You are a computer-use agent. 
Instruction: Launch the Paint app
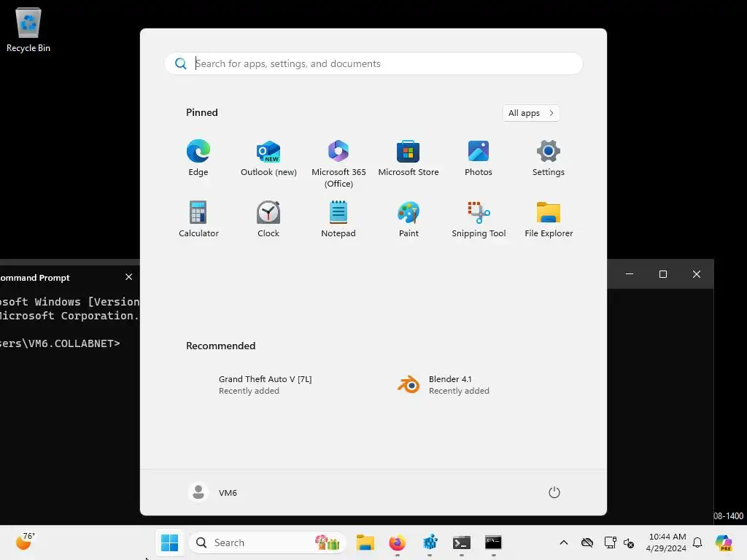pyautogui.click(x=409, y=219)
